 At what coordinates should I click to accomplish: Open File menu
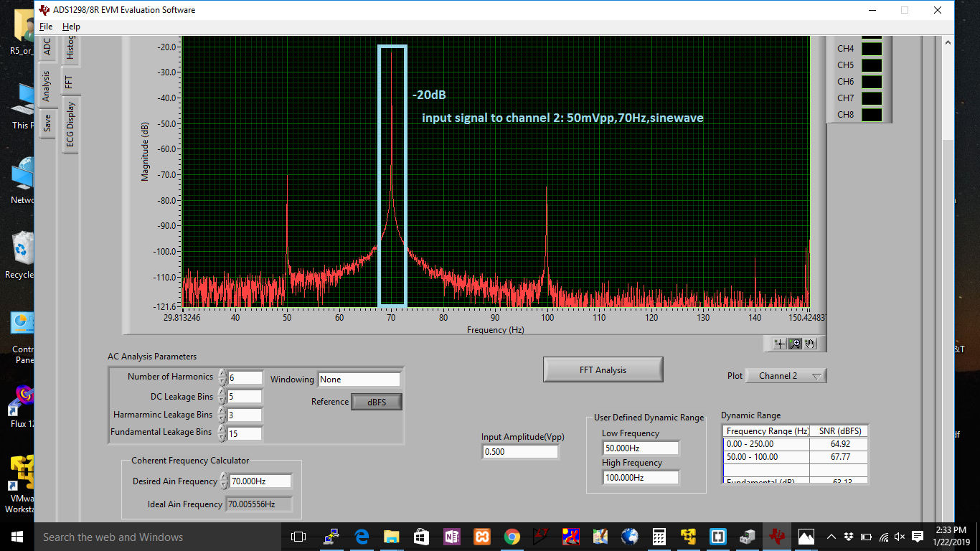pyautogui.click(x=46, y=27)
